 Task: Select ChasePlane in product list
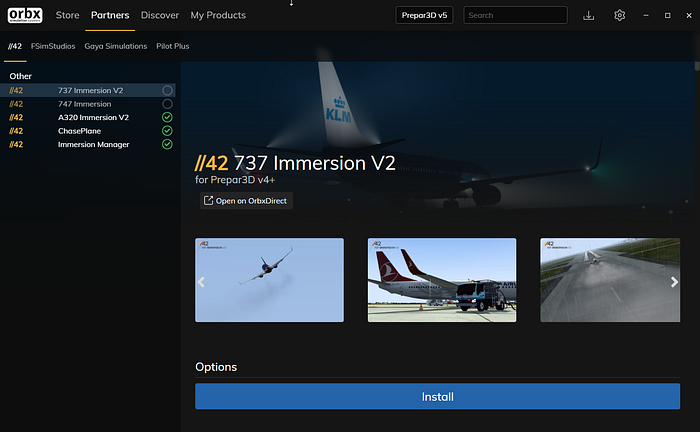point(88,130)
